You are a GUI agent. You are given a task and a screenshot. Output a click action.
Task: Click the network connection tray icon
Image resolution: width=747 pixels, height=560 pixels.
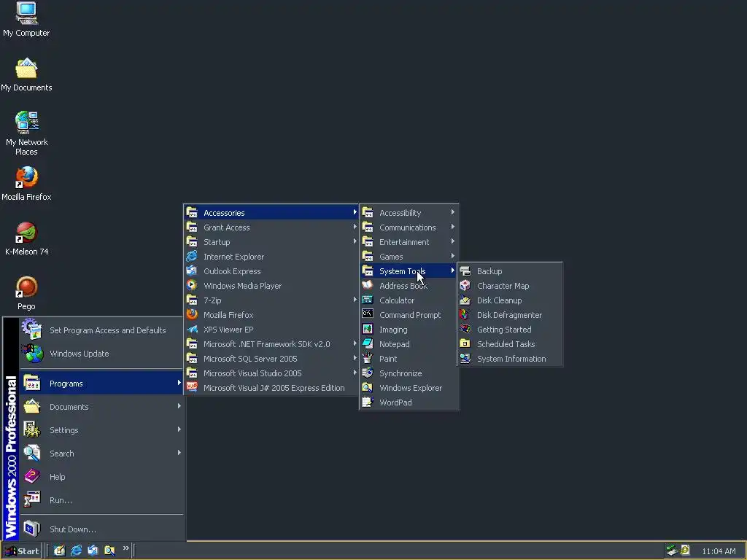672,551
